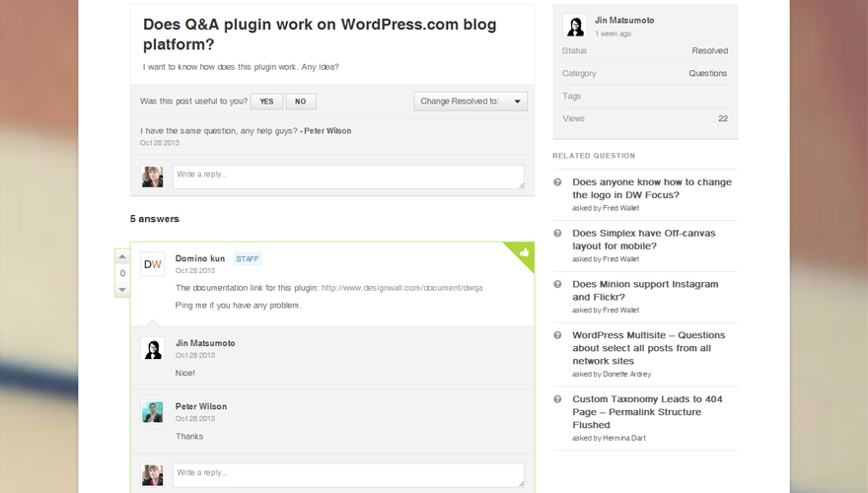Focus the question's 'Write a reply...' field
This screenshot has height=493, width=868.
[x=348, y=176]
